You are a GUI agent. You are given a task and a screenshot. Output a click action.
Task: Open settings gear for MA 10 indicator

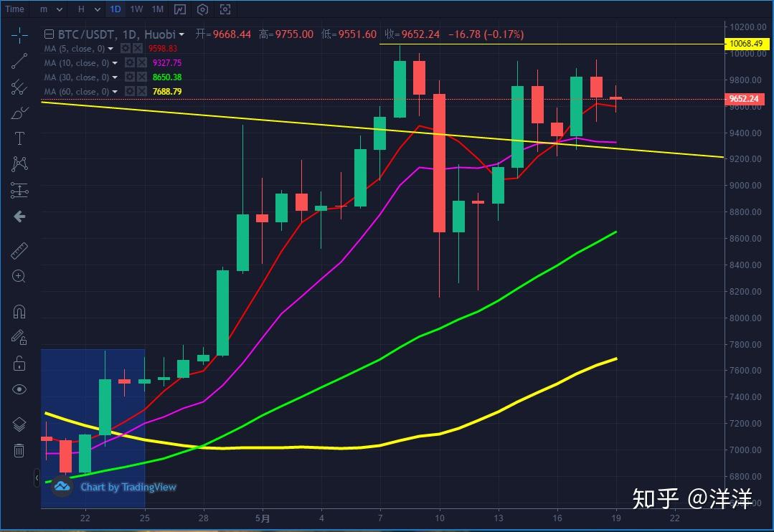tap(130, 62)
